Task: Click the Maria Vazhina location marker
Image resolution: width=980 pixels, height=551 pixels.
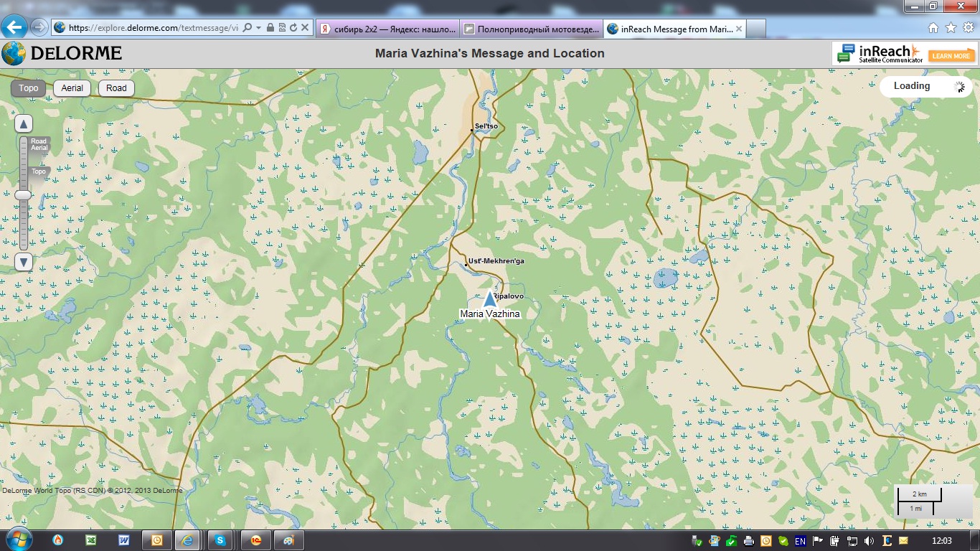Action: 490,300
